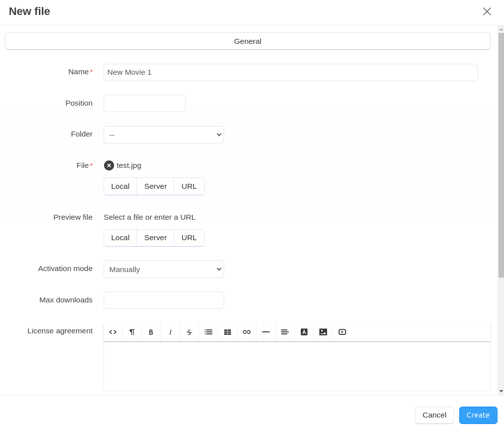Choose Local source for File
Image resolution: width=504 pixels, height=432 pixels.
coord(120,186)
